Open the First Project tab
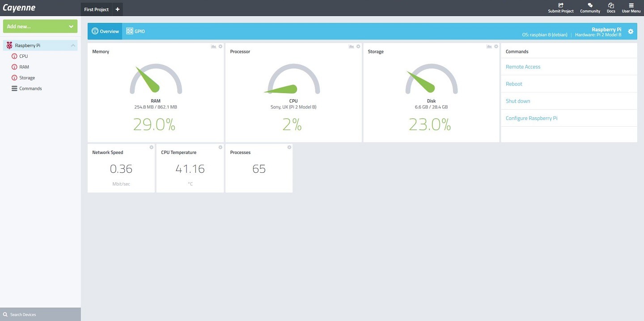Screen dimensions: 644x321 [x=96, y=9]
